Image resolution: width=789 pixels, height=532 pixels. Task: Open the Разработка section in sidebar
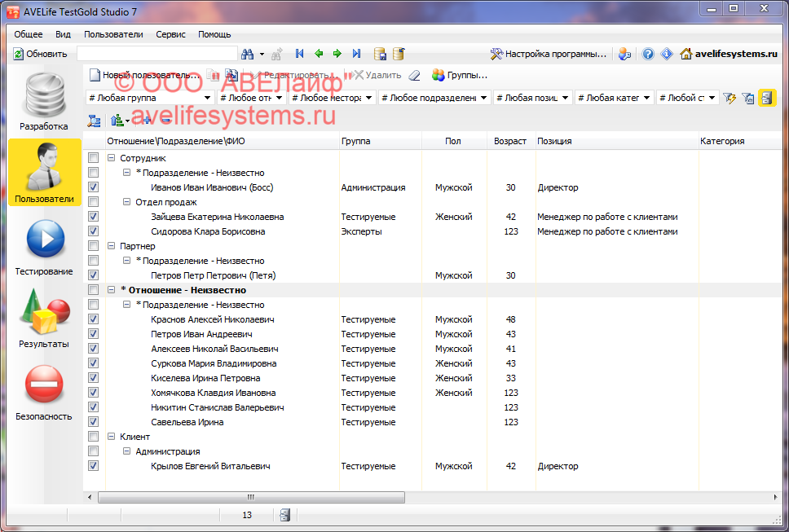tap(44, 102)
